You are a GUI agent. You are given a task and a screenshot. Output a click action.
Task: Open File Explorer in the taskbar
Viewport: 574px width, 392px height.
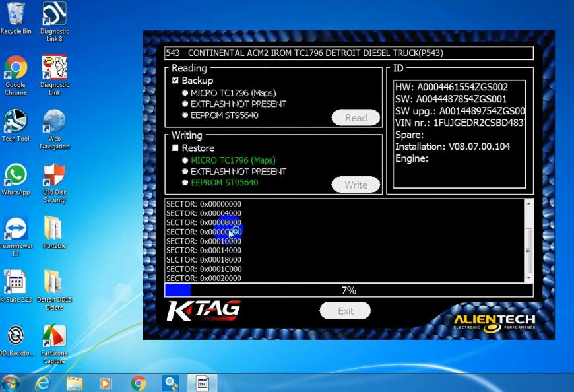click(75, 383)
